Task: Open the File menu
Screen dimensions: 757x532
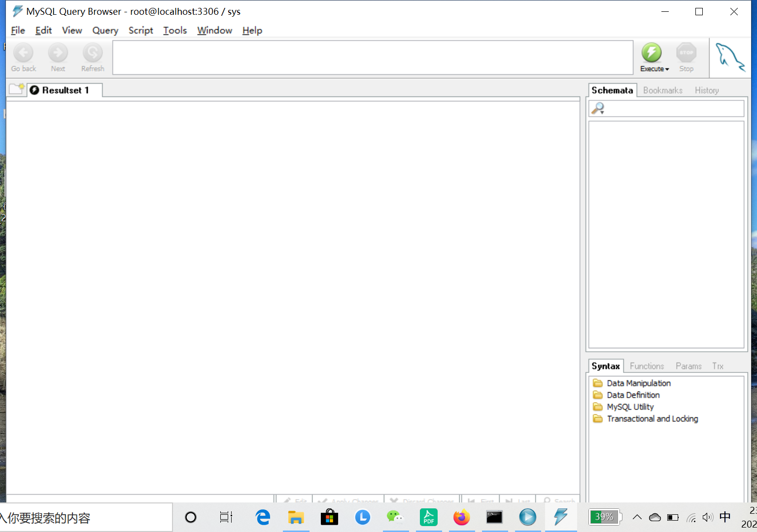Action: click(18, 31)
